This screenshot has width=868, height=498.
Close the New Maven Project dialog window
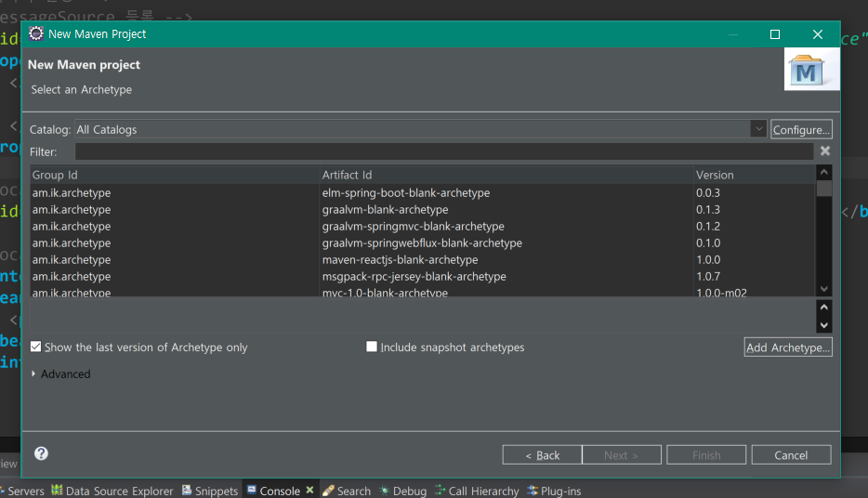coord(818,34)
